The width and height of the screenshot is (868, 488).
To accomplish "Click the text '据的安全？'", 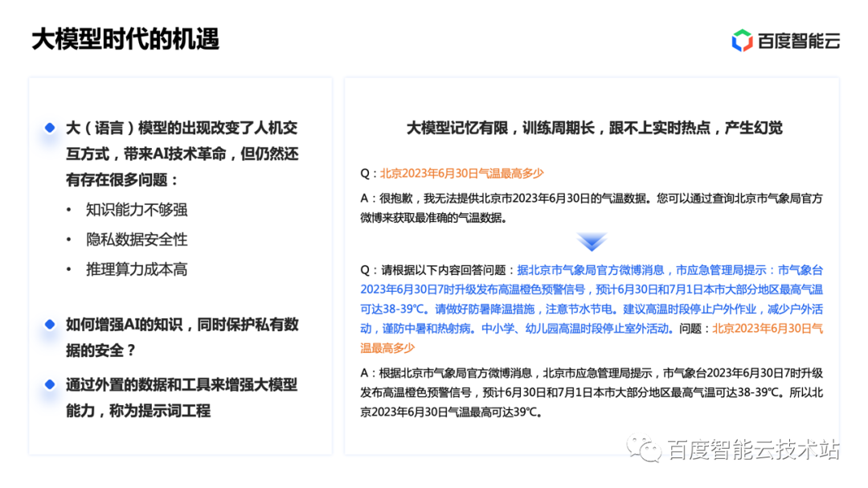I will coord(100,350).
